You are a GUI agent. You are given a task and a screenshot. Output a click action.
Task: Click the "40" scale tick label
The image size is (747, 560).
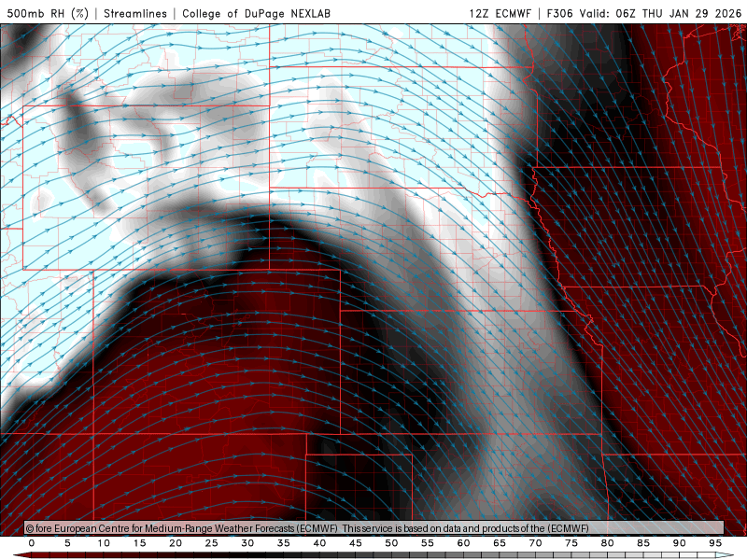coord(319,543)
